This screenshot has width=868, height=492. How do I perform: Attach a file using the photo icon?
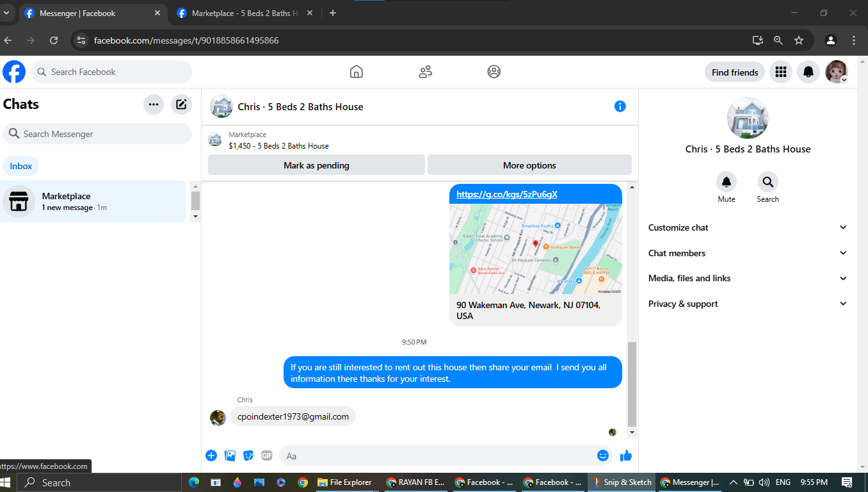pos(230,455)
